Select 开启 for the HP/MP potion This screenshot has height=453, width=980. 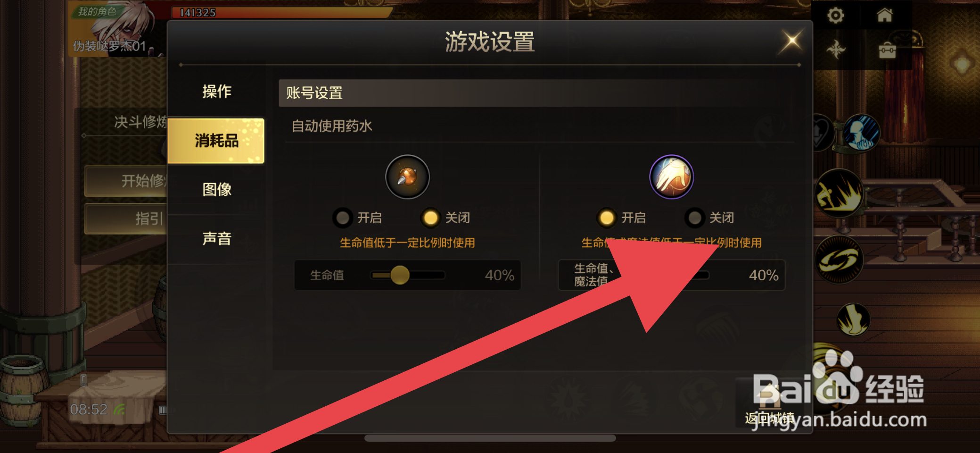(x=621, y=218)
